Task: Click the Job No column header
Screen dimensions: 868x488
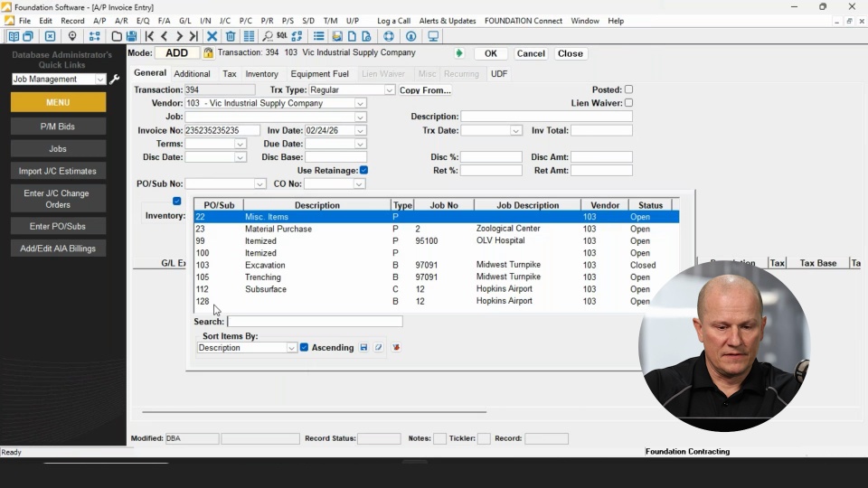Action: click(x=444, y=205)
